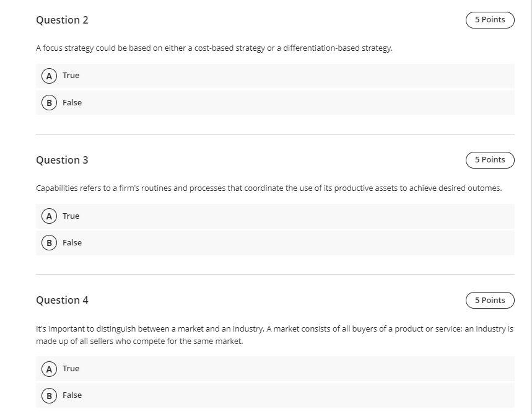This screenshot has width=532, height=414.
Task: Click the 5 Points badge for Question 3
Action: tap(489, 159)
